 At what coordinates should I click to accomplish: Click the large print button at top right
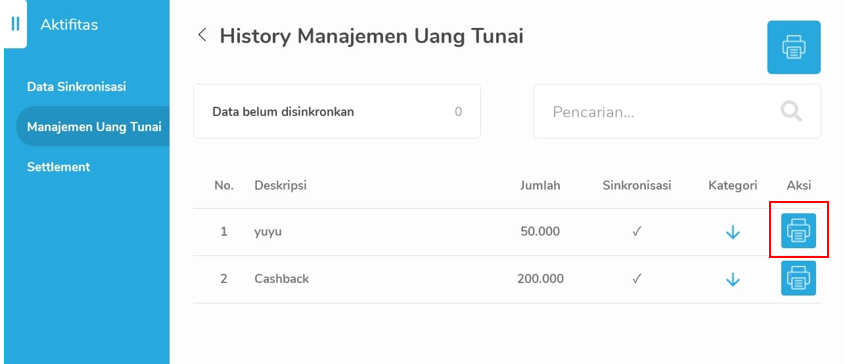coord(794,47)
